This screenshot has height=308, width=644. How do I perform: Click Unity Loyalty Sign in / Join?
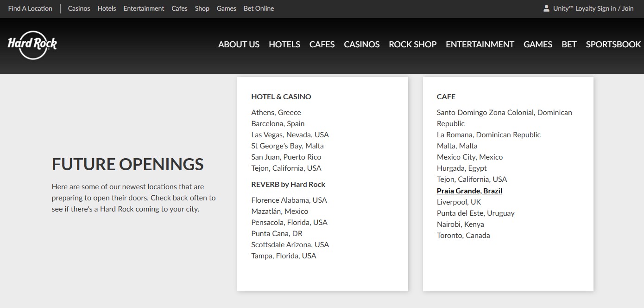click(593, 8)
